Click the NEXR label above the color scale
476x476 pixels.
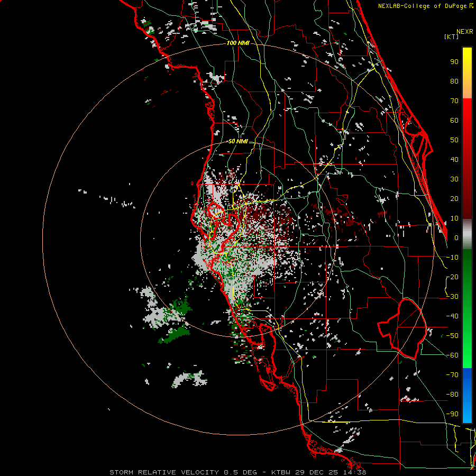[465, 32]
